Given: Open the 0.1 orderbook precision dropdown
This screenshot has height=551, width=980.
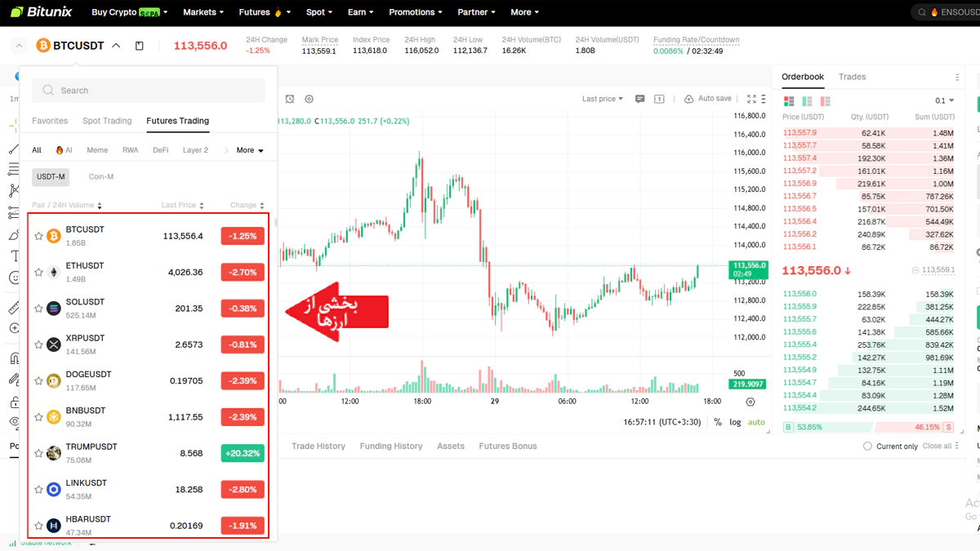Looking at the screenshot, I should pyautogui.click(x=944, y=101).
